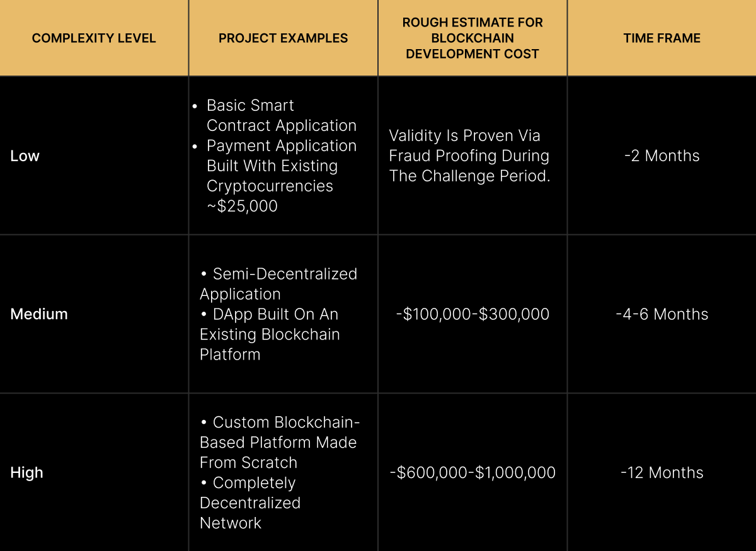Click the Complexity Level column header
Screen dimensions: 756x551
[94, 38]
